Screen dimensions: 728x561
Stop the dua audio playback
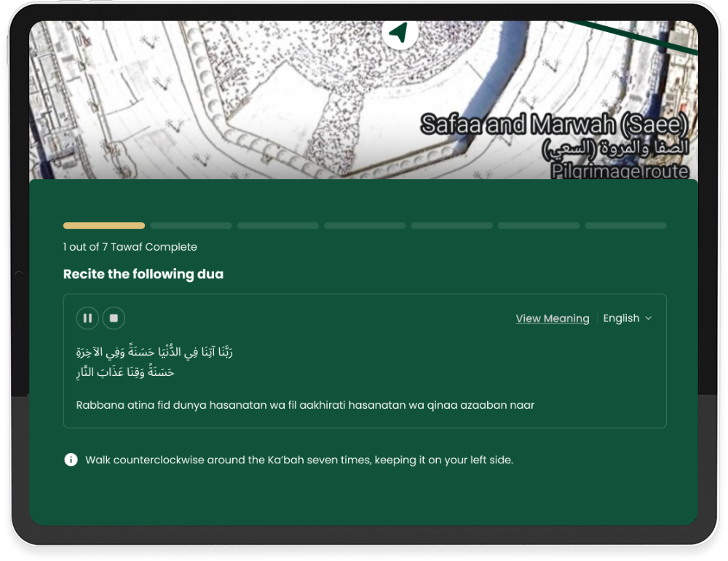coord(114,318)
